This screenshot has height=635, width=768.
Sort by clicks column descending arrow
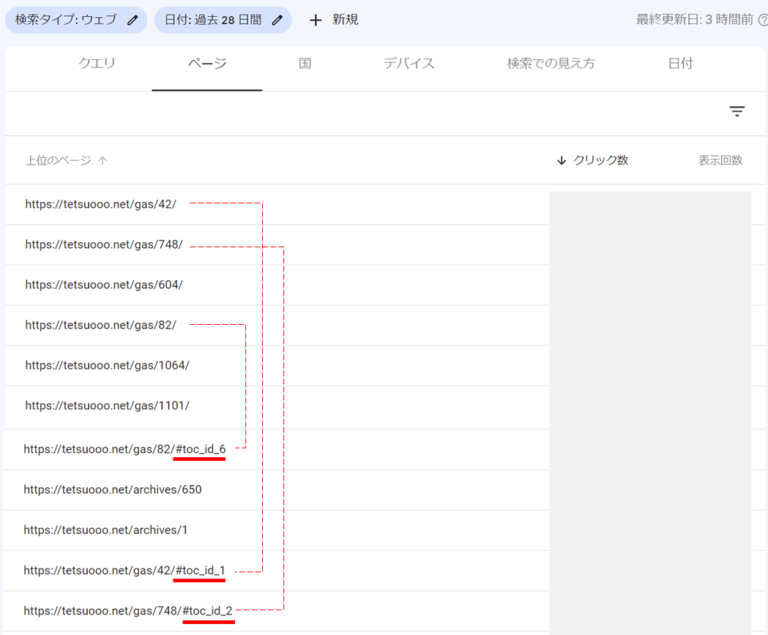click(x=562, y=160)
